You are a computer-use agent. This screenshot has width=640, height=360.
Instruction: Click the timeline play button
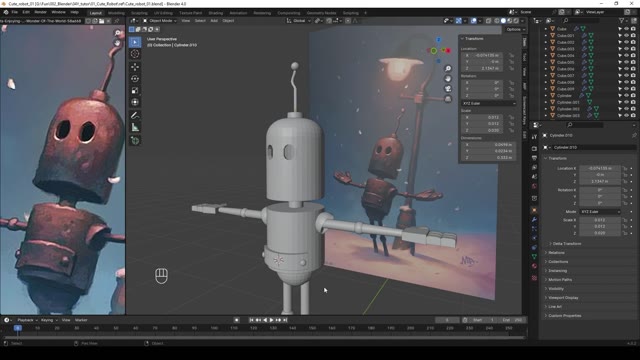[271, 320]
